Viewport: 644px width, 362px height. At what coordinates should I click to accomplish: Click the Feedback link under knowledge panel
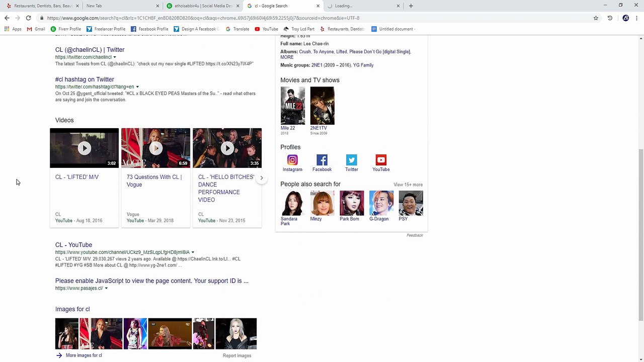tap(415, 235)
